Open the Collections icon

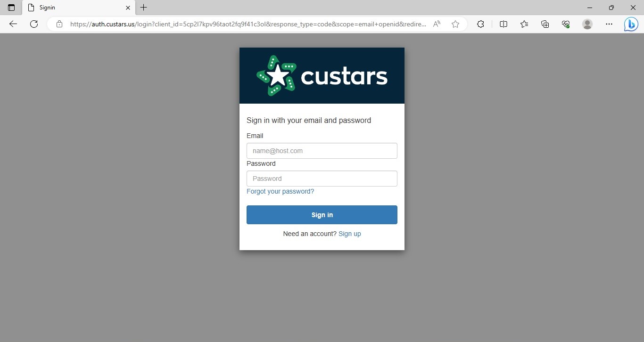pyautogui.click(x=545, y=24)
